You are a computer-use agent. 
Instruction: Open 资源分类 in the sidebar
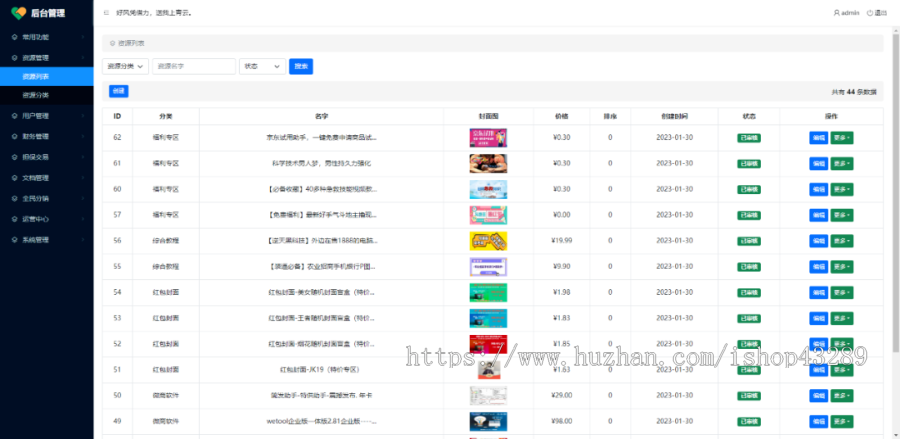click(46, 95)
